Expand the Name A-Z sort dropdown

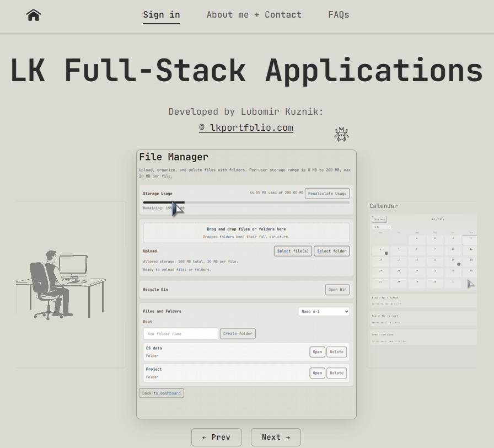[x=324, y=312]
